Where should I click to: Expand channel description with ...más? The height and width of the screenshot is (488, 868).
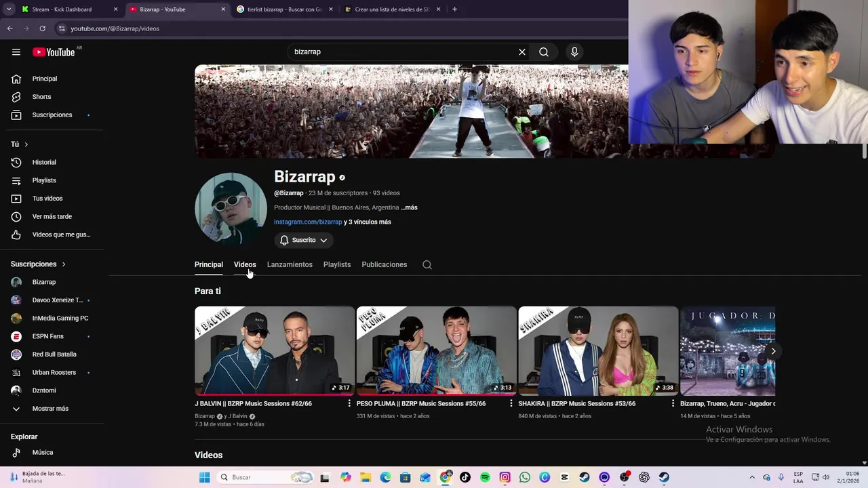tap(409, 207)
